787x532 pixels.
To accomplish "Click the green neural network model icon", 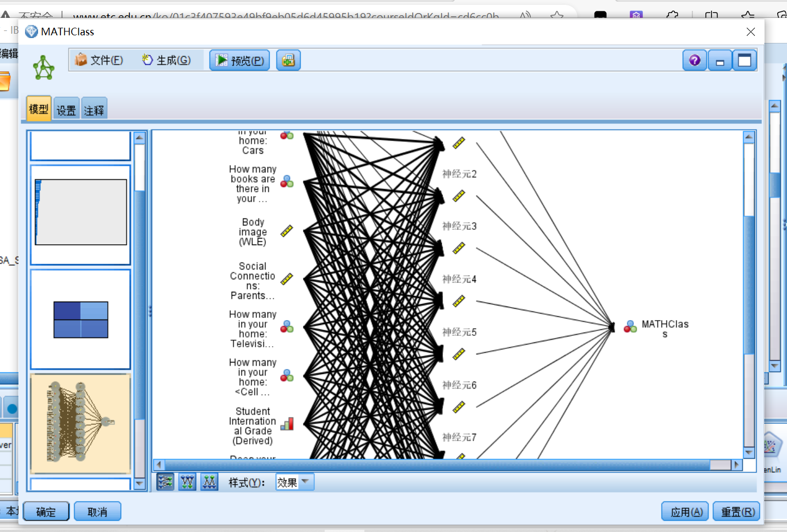I will [x=44, y=68].
